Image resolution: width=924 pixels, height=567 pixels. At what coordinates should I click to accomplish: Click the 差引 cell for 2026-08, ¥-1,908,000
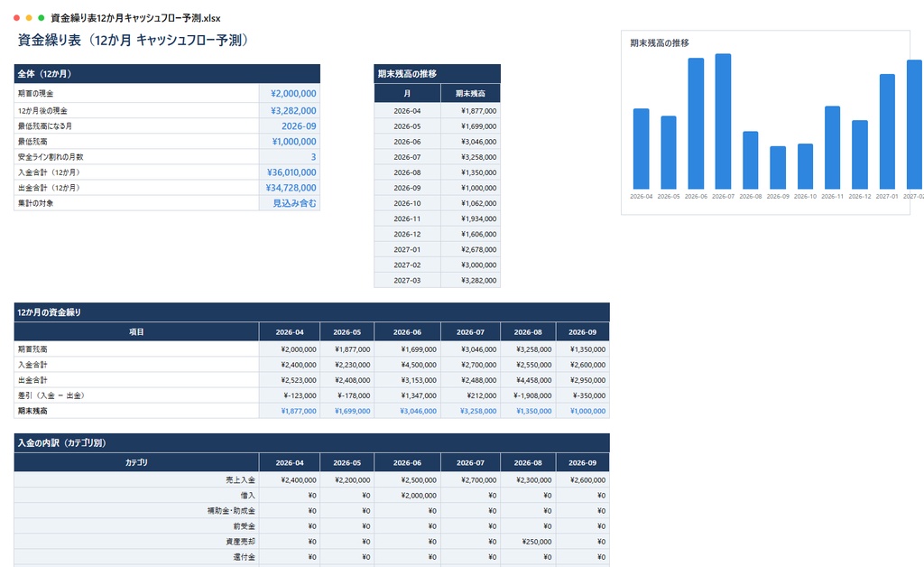pos(528,395)
